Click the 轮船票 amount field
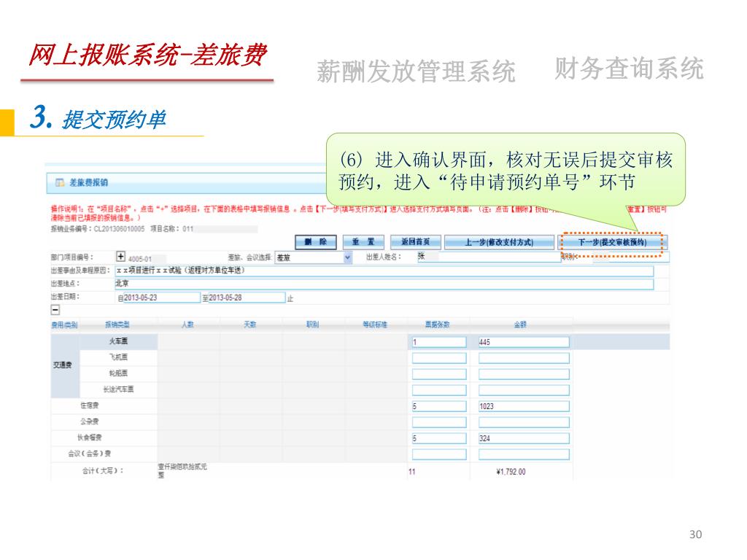The image size is (747, 560). [x=524, y=374]
